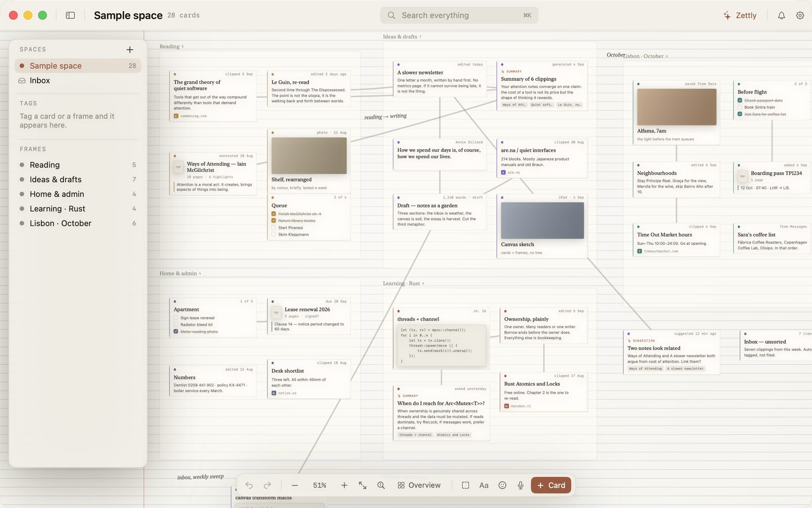Click the Search everything field

pos(459,15)
